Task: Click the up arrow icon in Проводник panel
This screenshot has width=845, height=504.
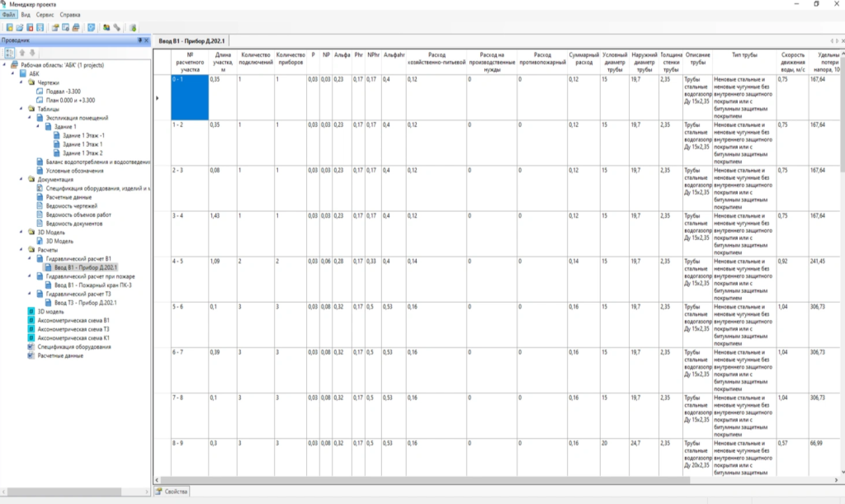Action: point(22,52)
